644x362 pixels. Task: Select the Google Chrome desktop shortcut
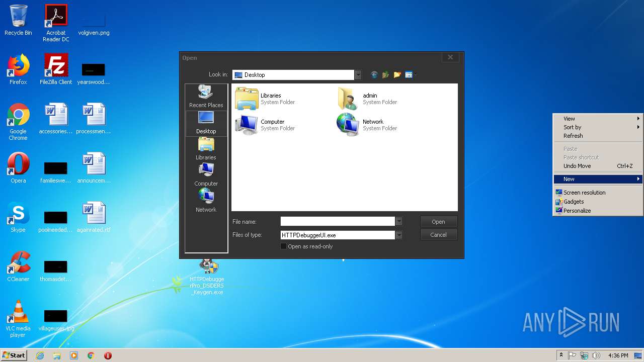(x=18, y=122)
